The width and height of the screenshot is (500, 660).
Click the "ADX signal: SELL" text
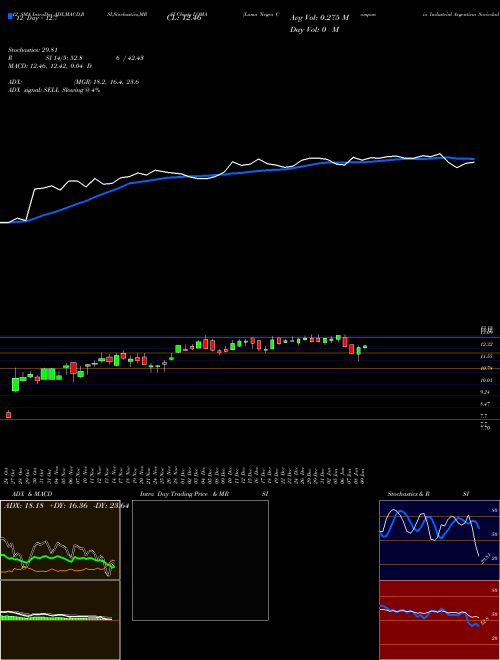point(34,90)
